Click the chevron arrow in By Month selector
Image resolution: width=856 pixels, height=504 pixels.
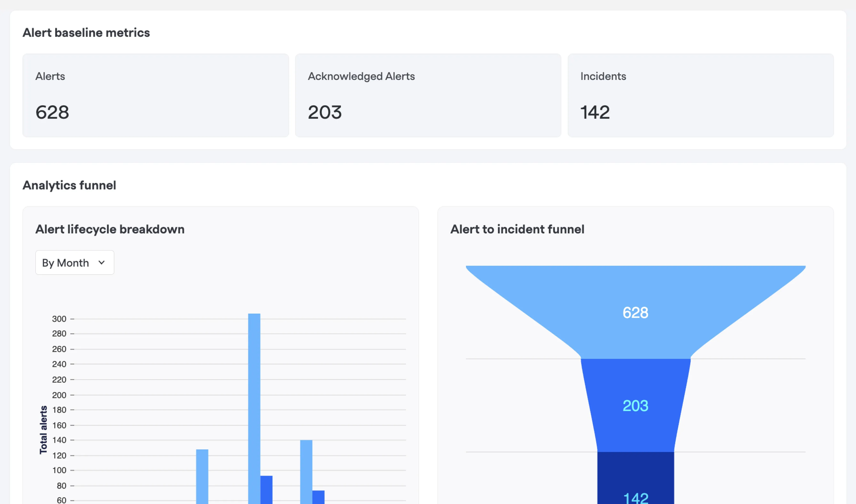click(101, 263)
